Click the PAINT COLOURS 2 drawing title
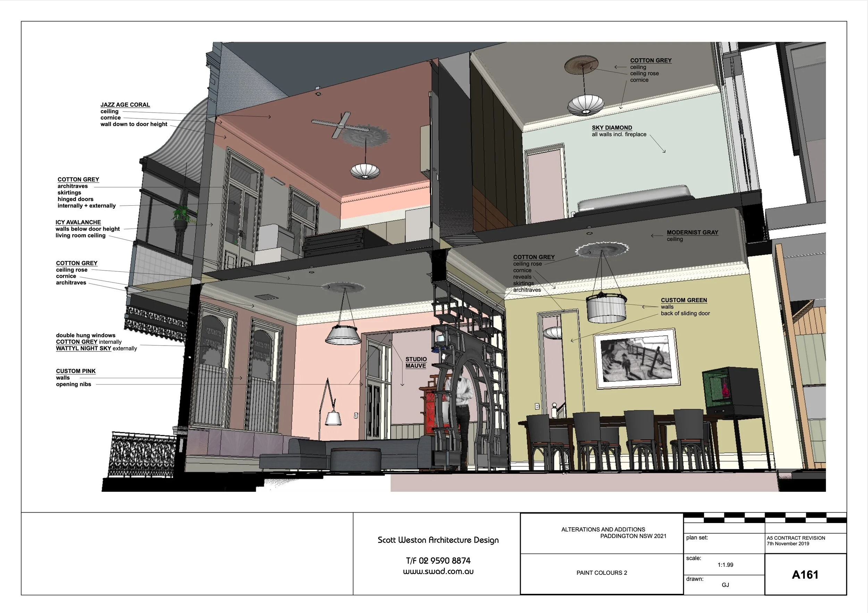 pyautogui.click(x=601, y=572)
